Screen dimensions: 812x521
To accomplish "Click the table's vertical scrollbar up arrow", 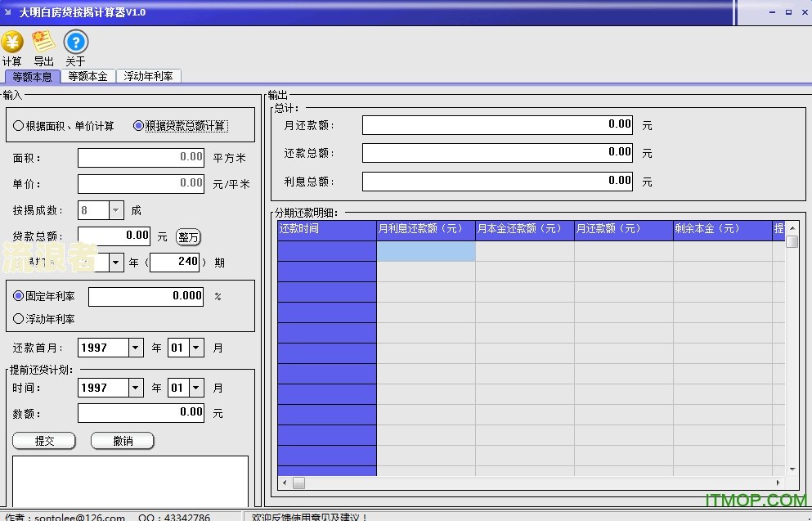I will [x=792, y=228].
